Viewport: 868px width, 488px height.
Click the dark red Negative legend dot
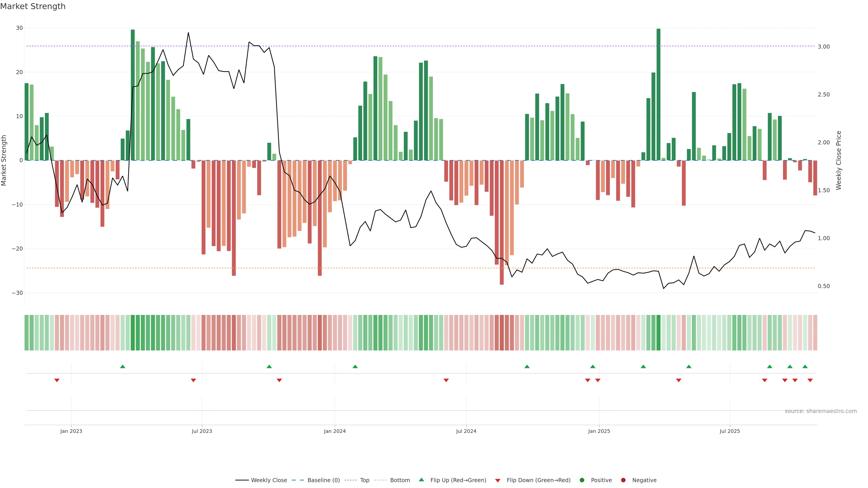[623, 480]
